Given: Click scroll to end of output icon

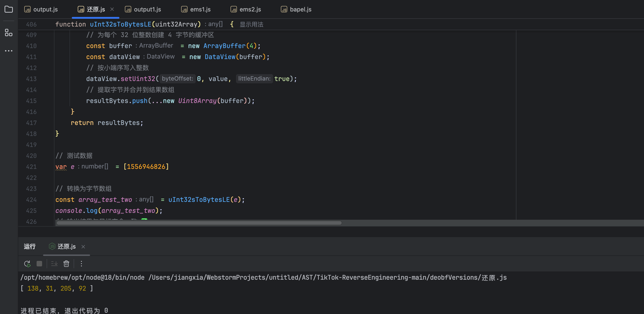Looking at the screenshot, I should click(x=54, y=264).
